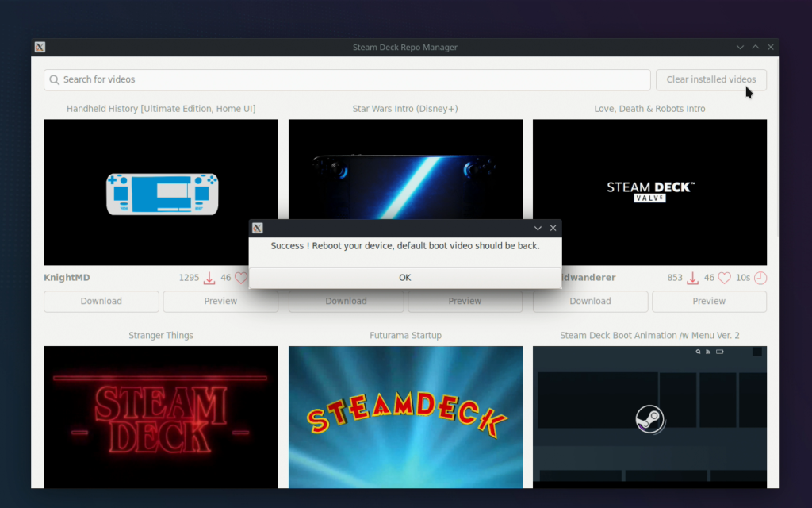This screenshot has width=812, height=508.
Task: Click heart icon next to 10s duration
Action: pyautogui.click(x=725, y=278)
